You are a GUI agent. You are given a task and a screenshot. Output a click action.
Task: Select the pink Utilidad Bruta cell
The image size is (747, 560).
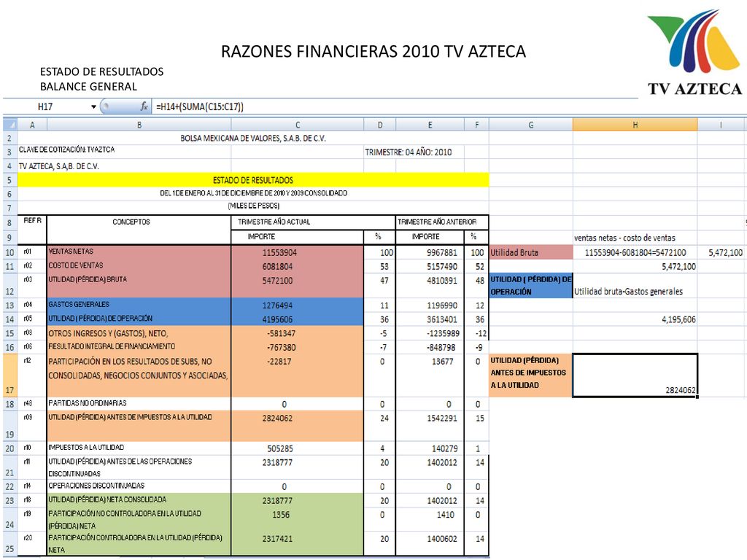(x=531, y=252)
